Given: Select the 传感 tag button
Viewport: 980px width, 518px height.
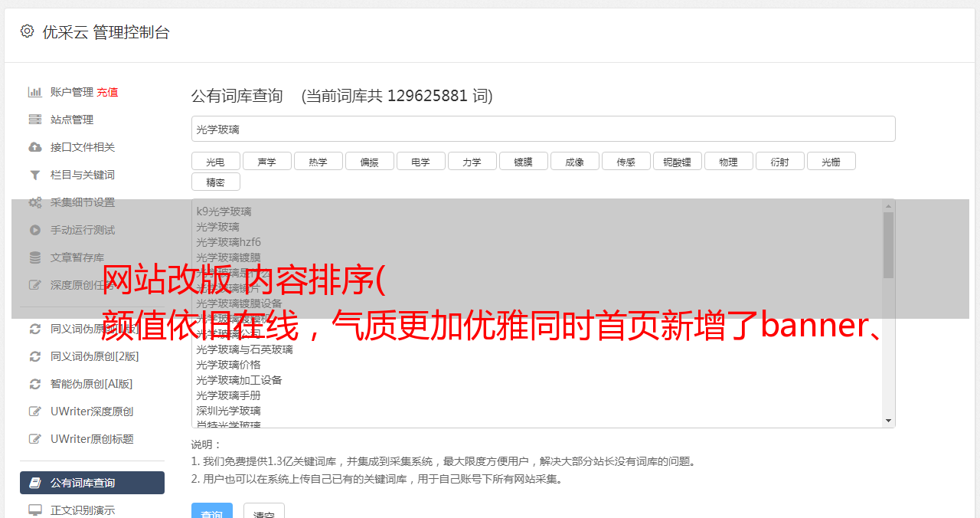Looking at the screenshot, I should [626, 162].
